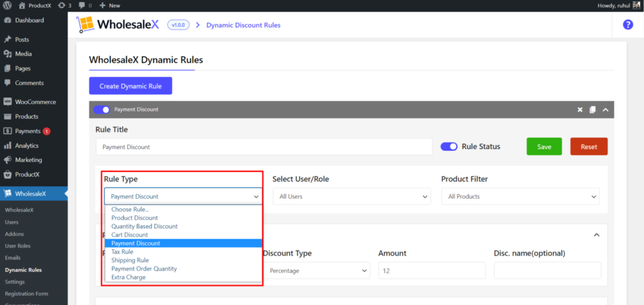The width and height of the screenshot is (644, 305).
Task: Toggle the Rule Status switch
Action: 449,147
